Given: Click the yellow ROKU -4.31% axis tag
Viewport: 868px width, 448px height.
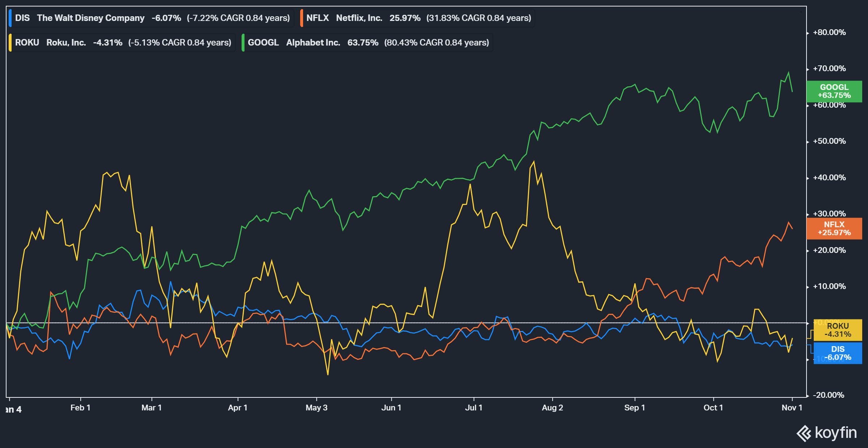Looking at the screenshot, I should [838, 330].
